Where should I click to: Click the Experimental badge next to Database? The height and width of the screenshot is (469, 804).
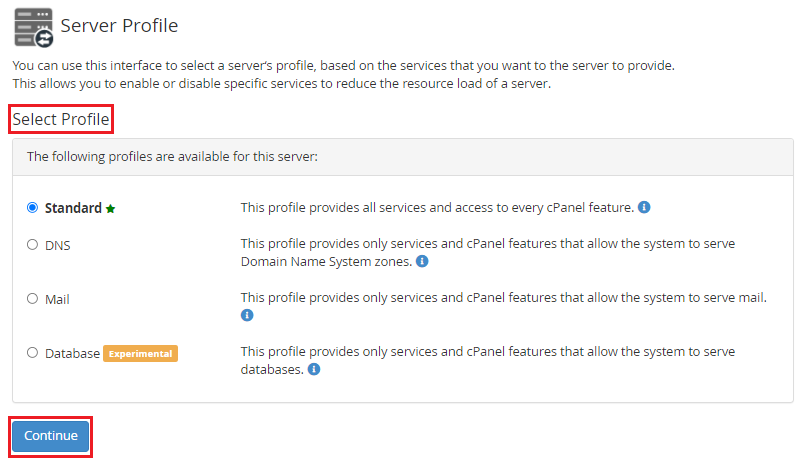pyautogui.click(x=141, y=353)
